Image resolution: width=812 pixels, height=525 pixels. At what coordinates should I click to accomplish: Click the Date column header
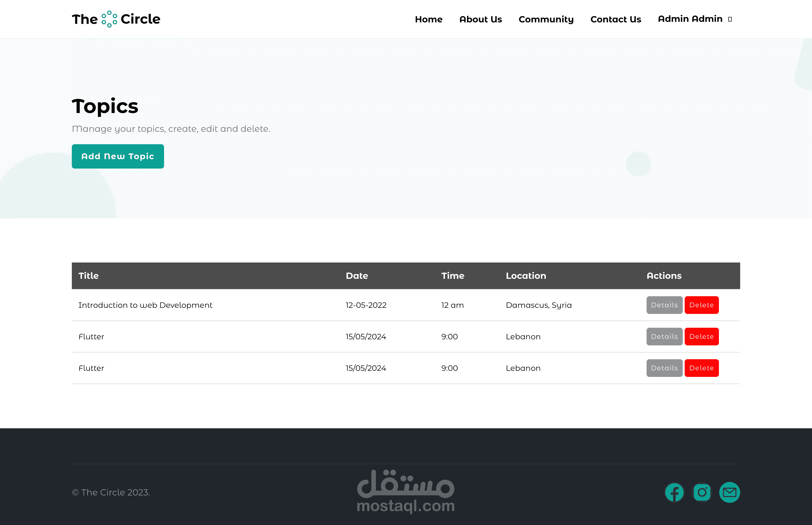coord(357,276)
